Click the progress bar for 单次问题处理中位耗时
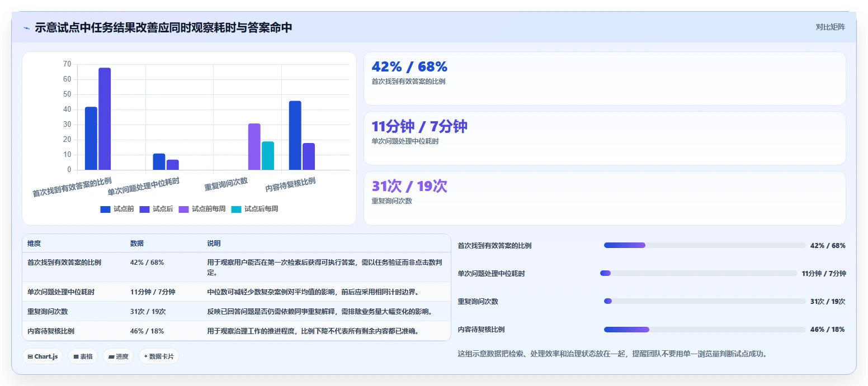Image resolution: width=868 pixels, height=386 pixels. (699, 273)
